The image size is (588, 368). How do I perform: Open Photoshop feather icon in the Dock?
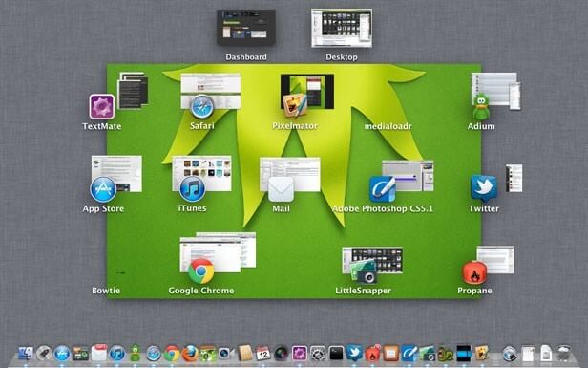point(409,354)
